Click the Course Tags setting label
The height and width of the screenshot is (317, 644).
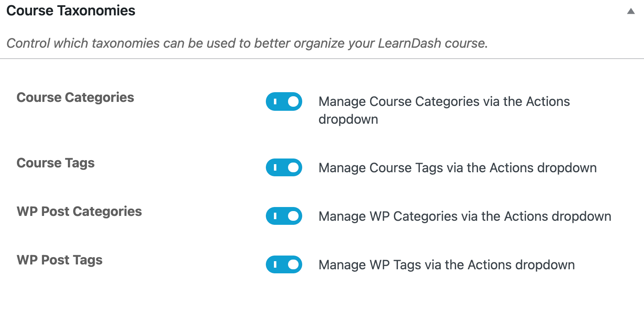click(55, 163)
